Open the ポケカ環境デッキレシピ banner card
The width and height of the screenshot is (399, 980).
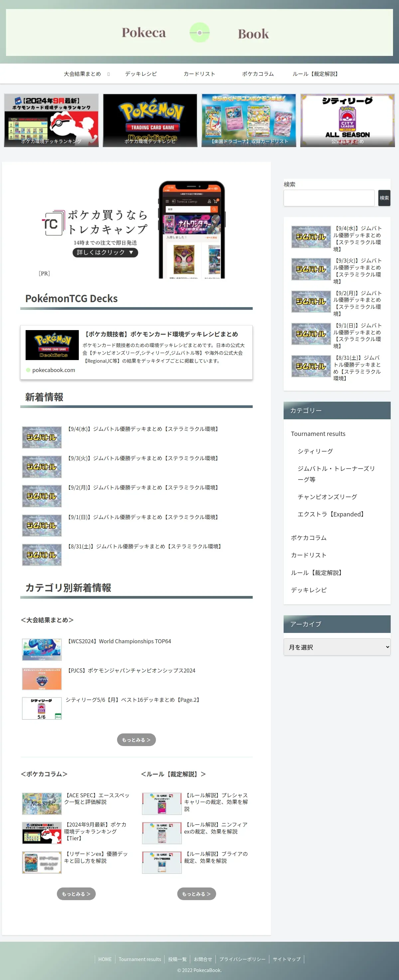(150, 120)
